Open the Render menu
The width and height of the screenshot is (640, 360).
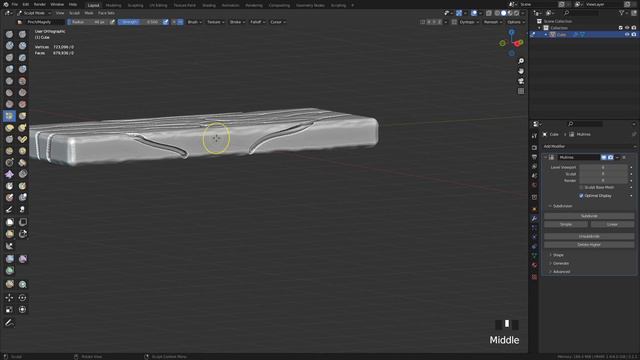(40, 4)
